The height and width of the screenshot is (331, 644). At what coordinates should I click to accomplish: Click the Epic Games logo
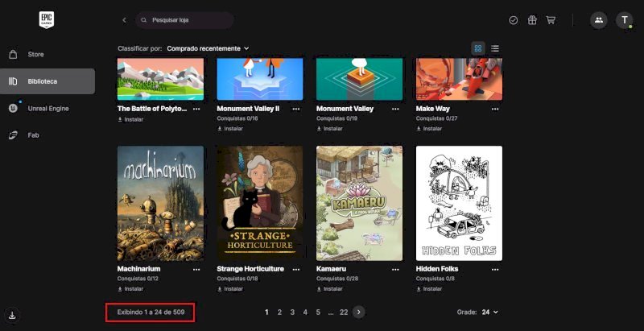(x=47, y=19)
